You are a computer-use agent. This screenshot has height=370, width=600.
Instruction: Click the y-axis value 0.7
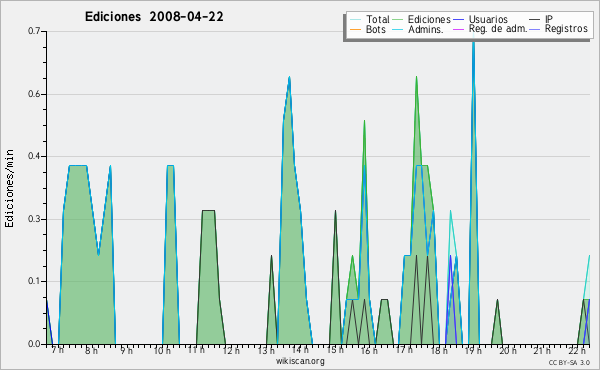tap(34, 31)
